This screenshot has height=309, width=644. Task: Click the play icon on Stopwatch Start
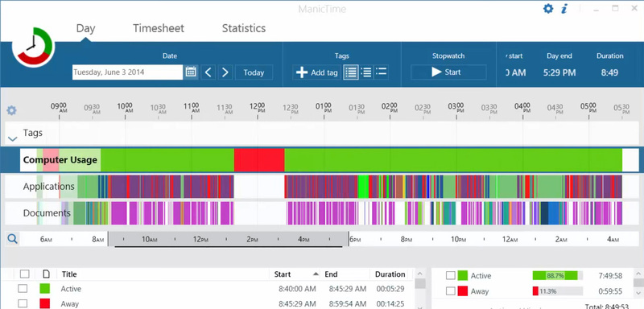(x=436, y=72)
